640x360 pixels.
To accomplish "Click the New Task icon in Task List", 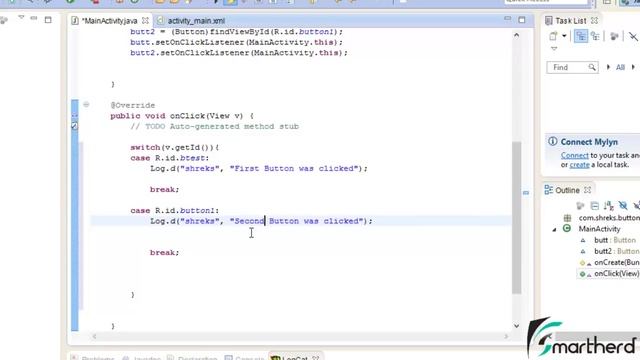I will pos(553,36).
